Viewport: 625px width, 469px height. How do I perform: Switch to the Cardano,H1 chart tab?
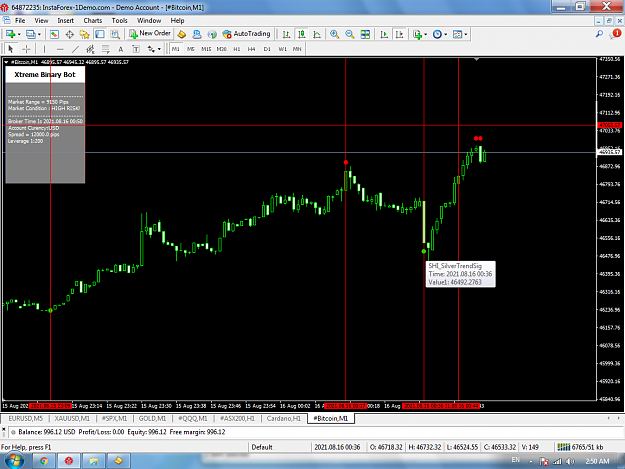pyautogui.click(x=284, y=418)
